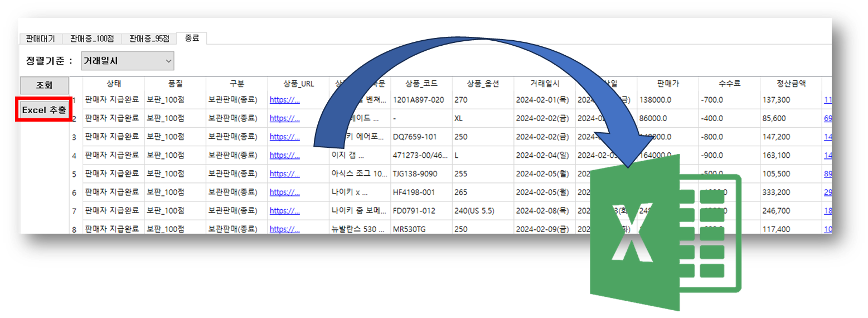Viewport: 868px width, 318px height.
Task: Open the https link in row 3
Action: [285, 137]
